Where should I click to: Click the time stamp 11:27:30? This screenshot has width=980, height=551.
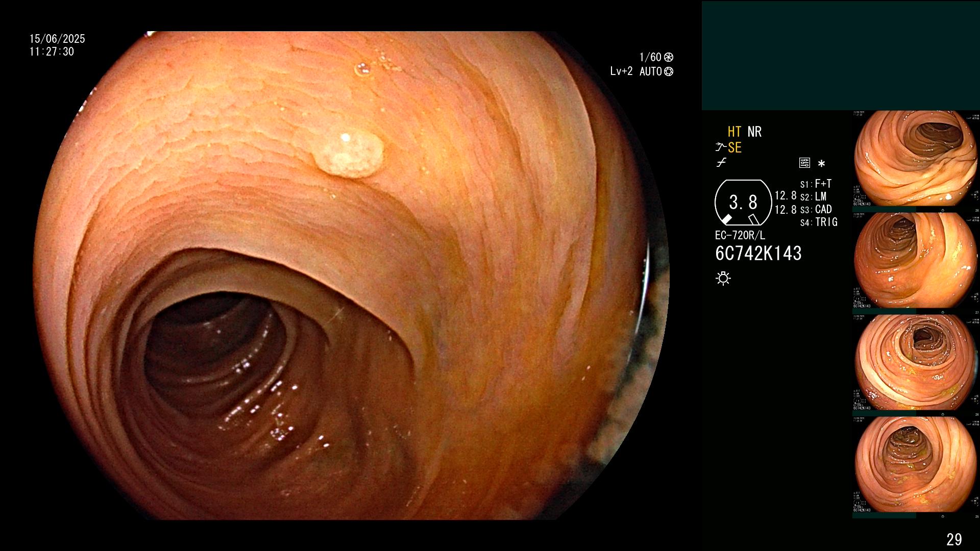point(52,52)
